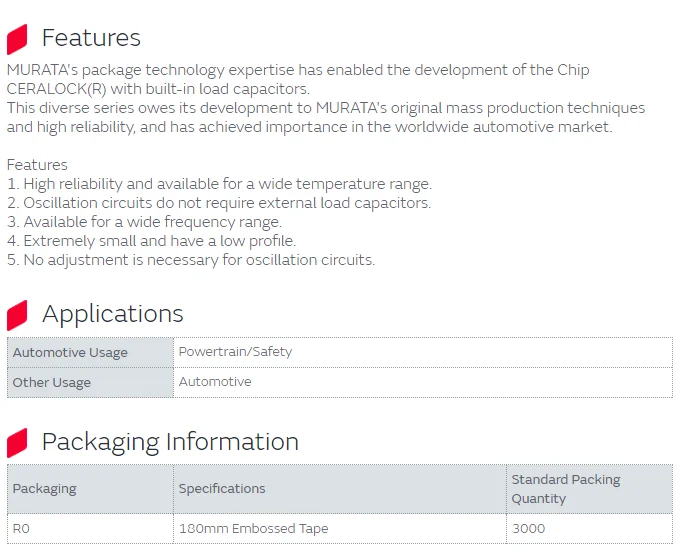Click the red icon beside Applications heading
This screenshot has height=556, width=682.
point(17,315)
